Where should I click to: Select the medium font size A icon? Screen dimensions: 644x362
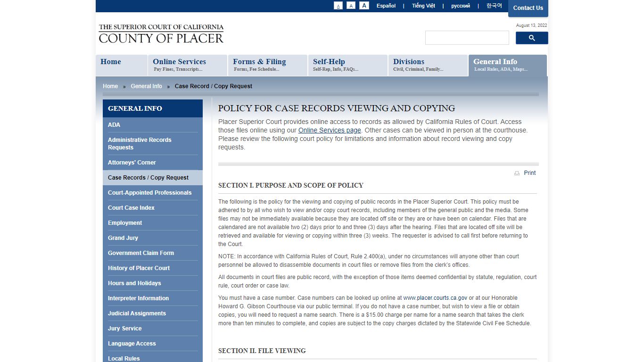(351, 6)
